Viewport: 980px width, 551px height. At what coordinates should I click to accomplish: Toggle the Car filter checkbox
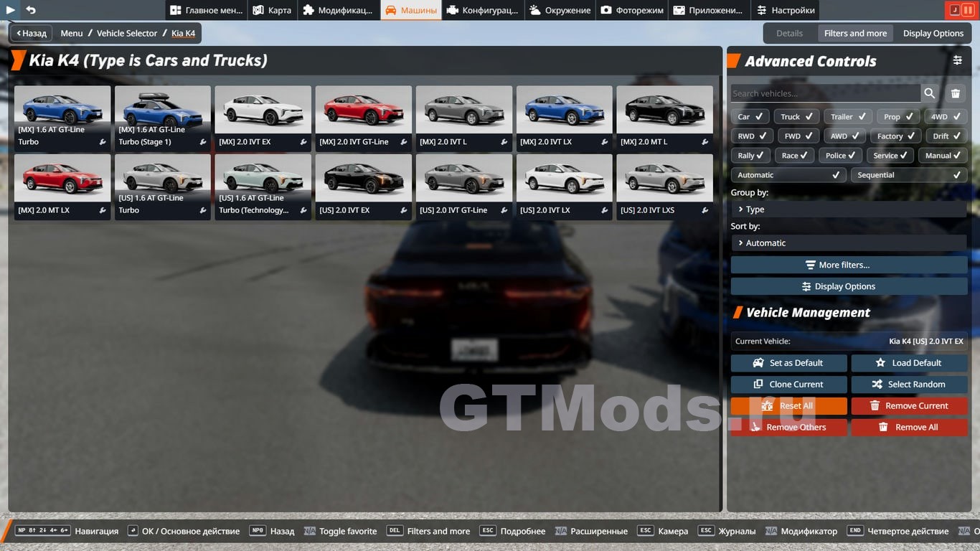point(750,116)
